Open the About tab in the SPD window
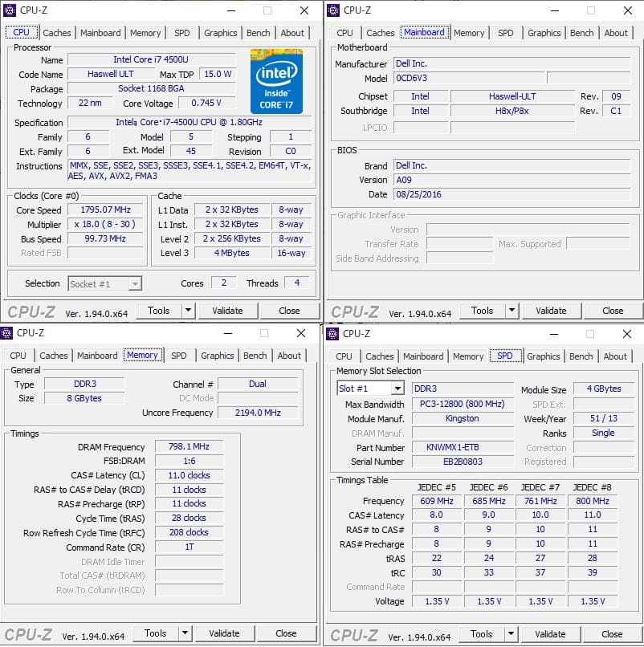The width and height of the screenshot is (644, 647). (x=615, y=356)
